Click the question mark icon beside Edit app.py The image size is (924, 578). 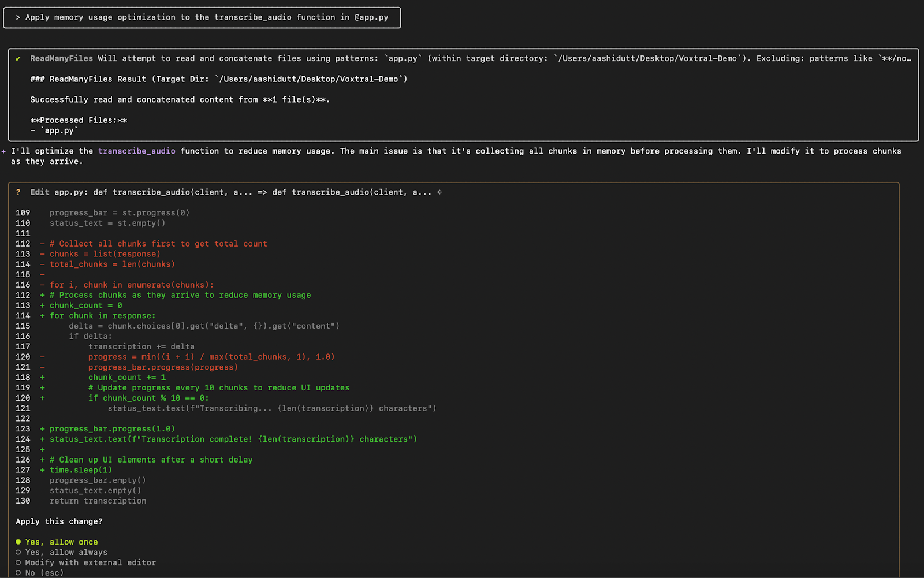[x=18, y=192]
